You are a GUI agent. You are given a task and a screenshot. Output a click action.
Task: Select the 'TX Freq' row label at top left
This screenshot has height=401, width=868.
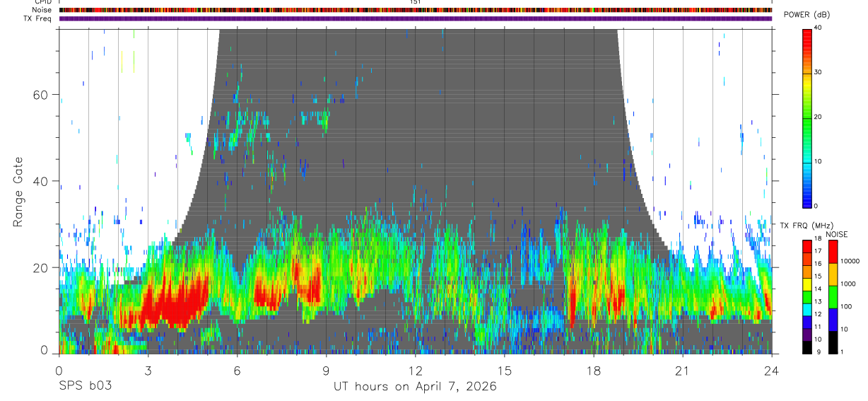(x=38, y=18)
